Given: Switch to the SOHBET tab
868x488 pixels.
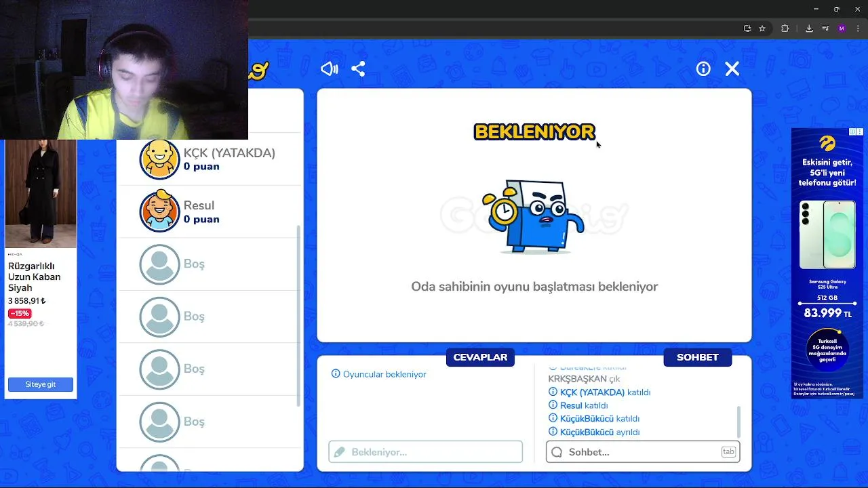Looking at the screenshot, I should coord(697,357).
